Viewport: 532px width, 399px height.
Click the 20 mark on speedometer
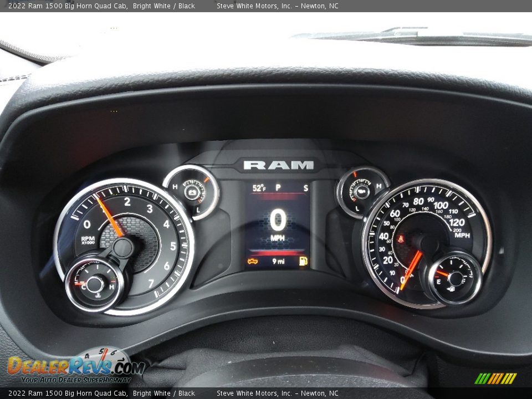pyautogui.click(x=387, y=260)
